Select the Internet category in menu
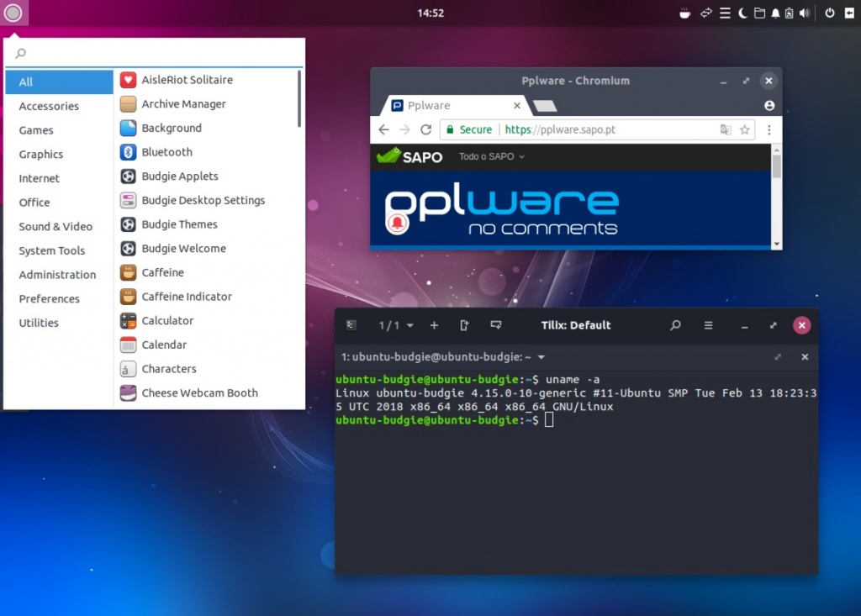The image size is (861, 616). pos(40,178)
